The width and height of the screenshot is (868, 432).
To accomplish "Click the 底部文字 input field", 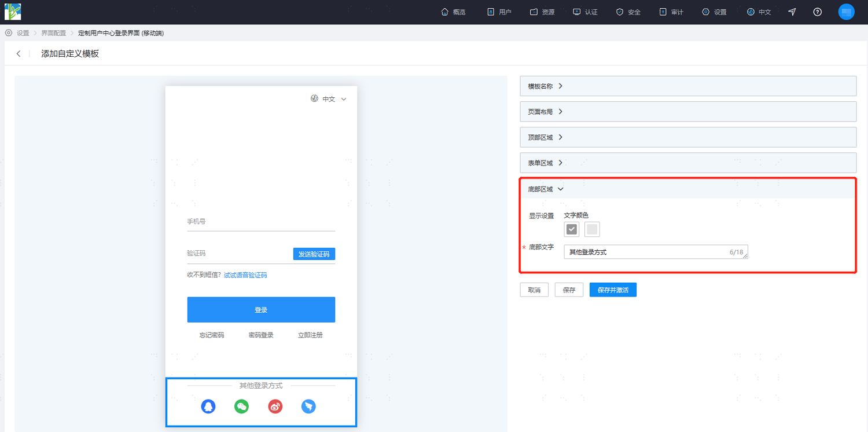I will click(656, 252).
